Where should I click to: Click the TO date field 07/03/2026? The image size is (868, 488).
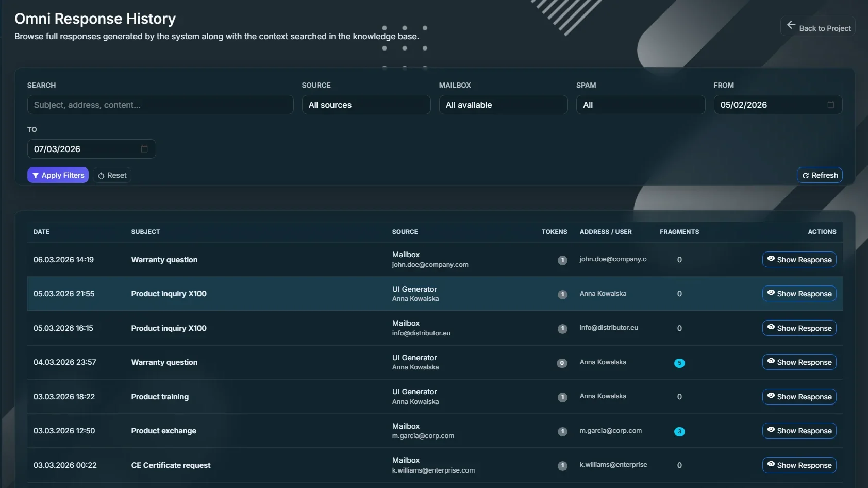coord(91,149)
